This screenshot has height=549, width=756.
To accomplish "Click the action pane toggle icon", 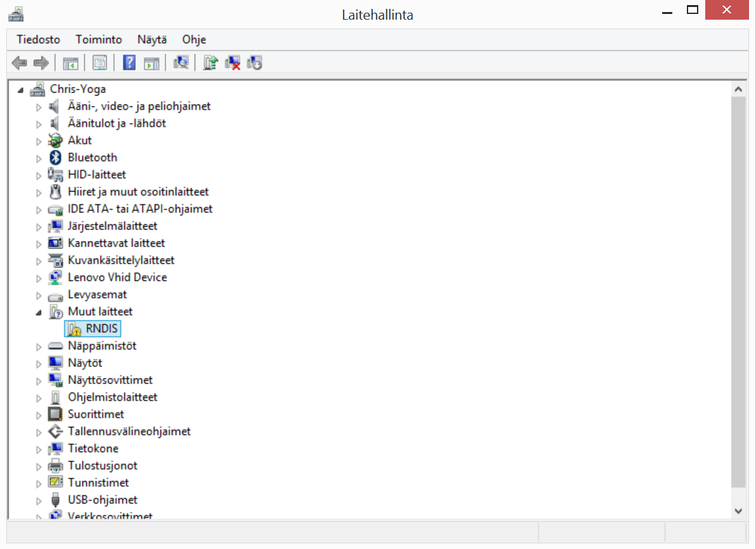I will pyautogui.click(x=152, y=62).
